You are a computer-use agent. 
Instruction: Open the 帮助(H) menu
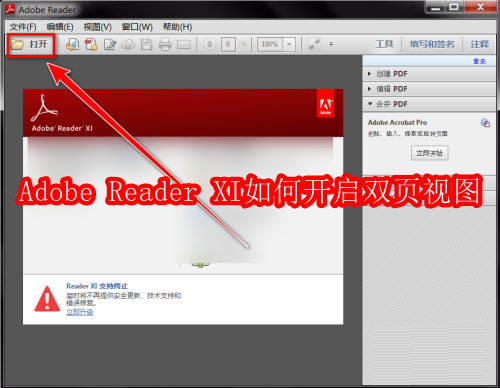[177, 27]
